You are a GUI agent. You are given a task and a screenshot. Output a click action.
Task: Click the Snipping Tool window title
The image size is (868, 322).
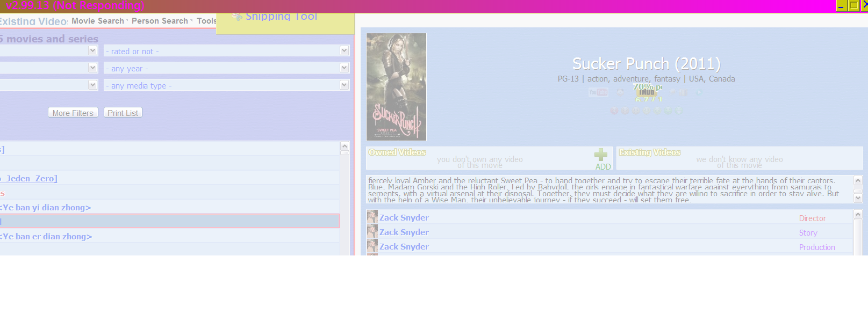(281, 17)
